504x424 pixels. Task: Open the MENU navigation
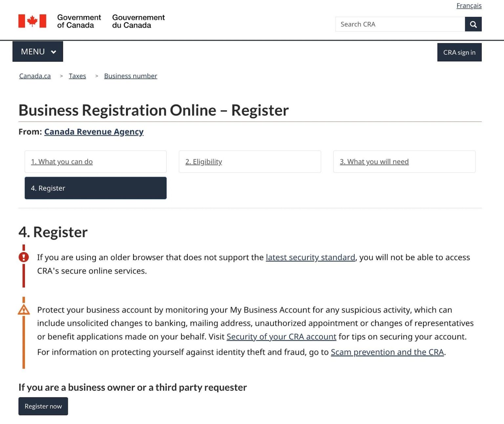coord(33,51)
